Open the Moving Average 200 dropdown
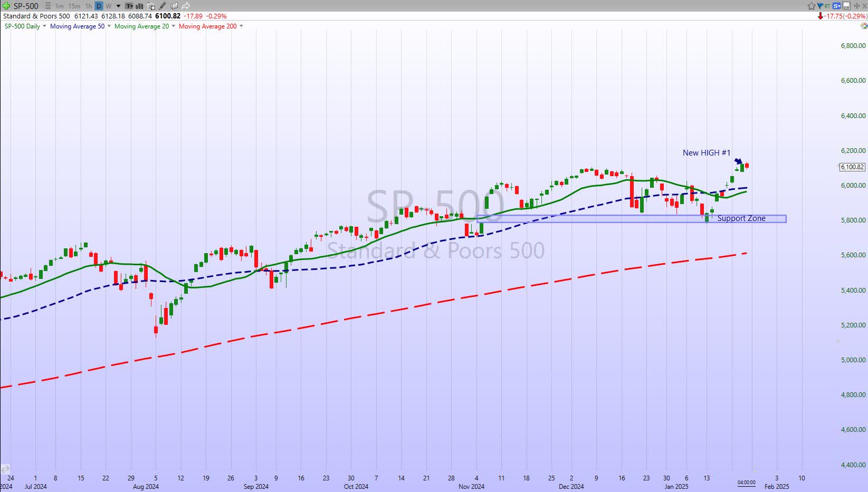Screen dimensions: 868x492 [241, 26]
